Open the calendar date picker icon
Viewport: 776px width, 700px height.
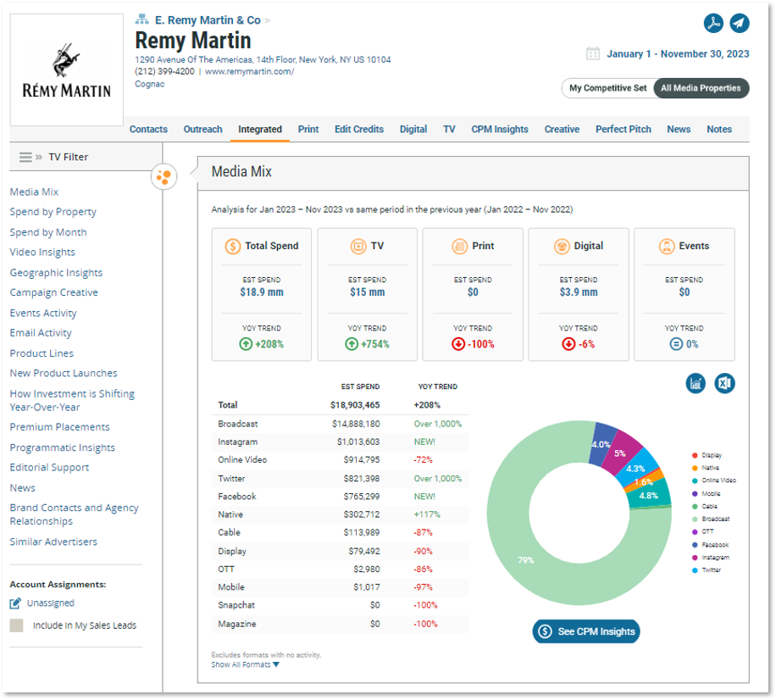coord(592,53)
